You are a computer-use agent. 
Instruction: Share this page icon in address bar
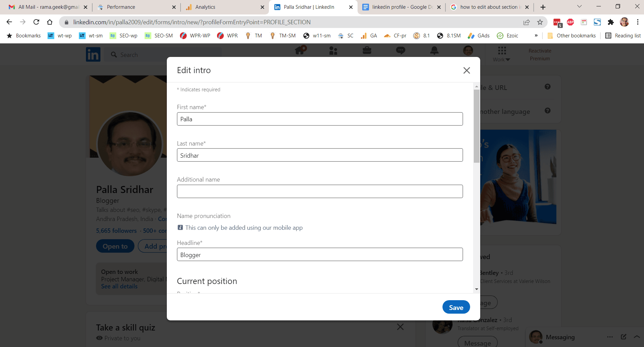526,22
